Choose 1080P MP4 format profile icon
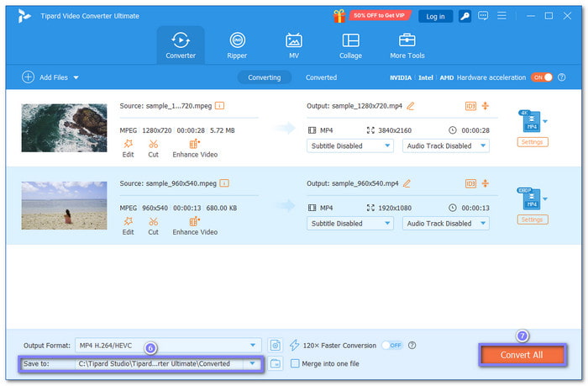 530,198
